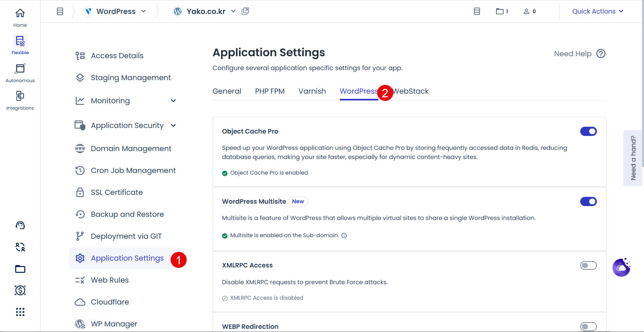Click the Monitoring menu label
The image size is (644, 332).
click(x=110, y=101)
